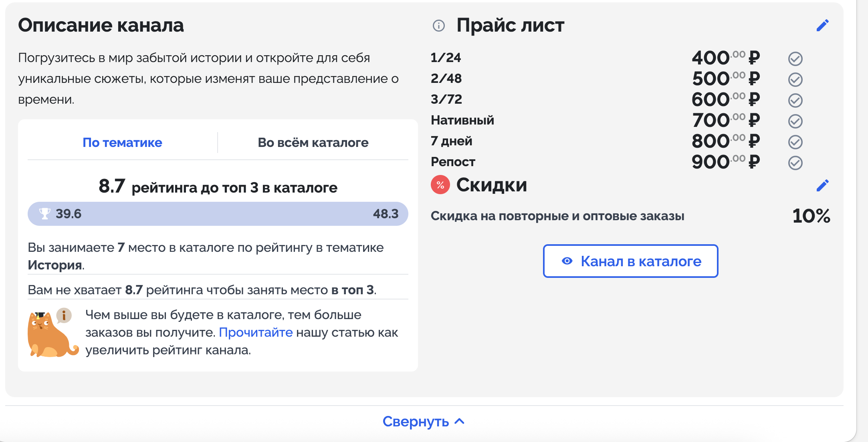Viewport: 868px width, 442px height.
Task: Click the eye icon in catalog button
Action: pyautogui.click(x=567, y=261)
